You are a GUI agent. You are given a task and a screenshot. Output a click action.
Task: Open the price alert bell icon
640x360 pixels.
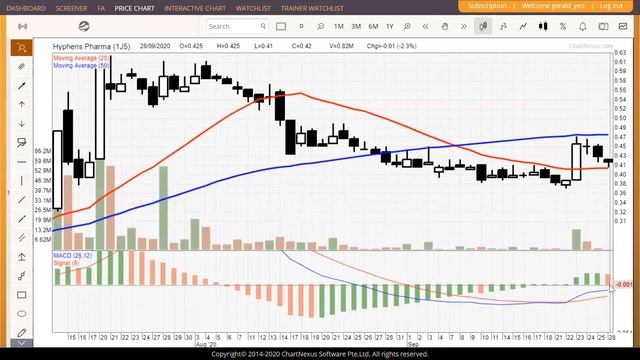583,26
